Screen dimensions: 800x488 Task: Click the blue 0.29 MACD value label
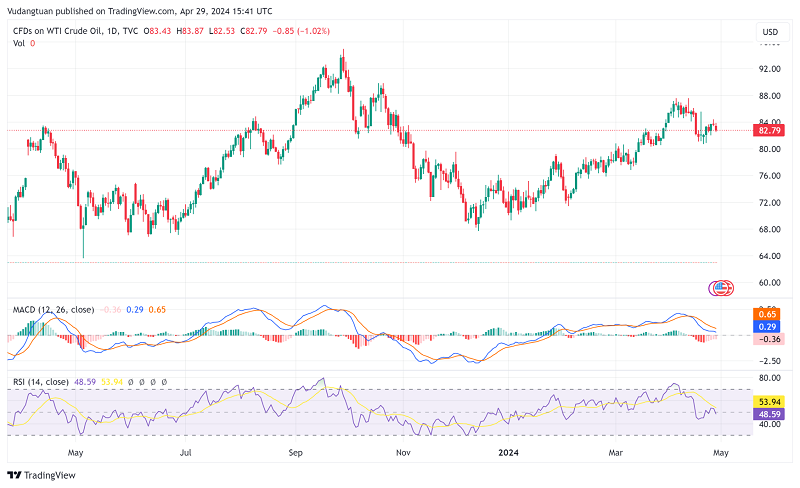[769, 327]
